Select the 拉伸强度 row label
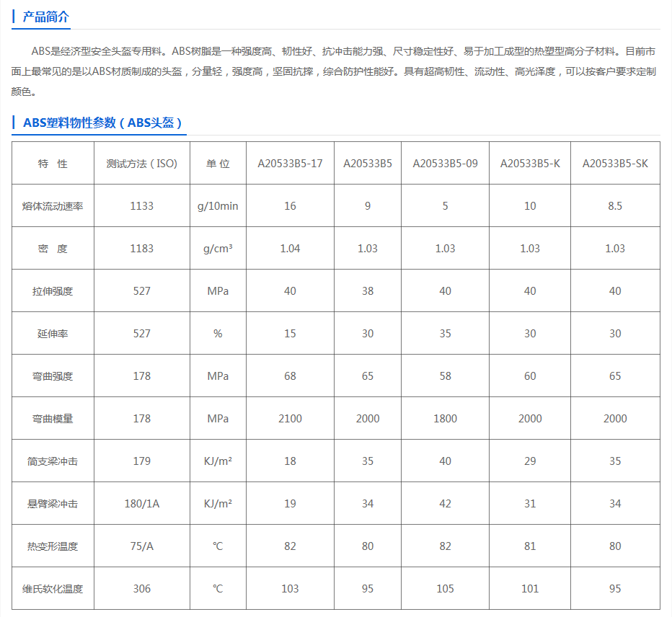The image size is (672, 617). [53, 291]
